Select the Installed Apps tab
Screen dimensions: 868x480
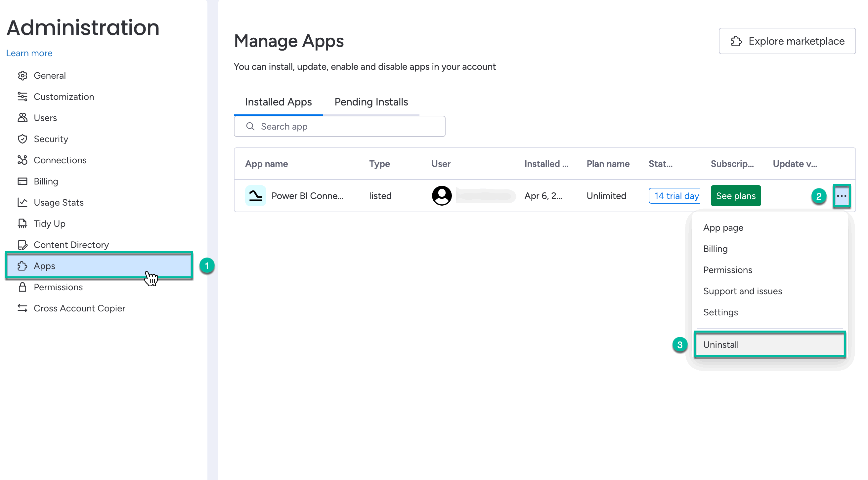click(x=278, y=102)
